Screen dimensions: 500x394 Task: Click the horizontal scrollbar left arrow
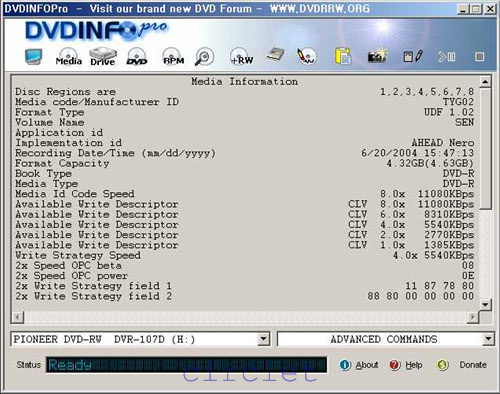coord(18,317)
